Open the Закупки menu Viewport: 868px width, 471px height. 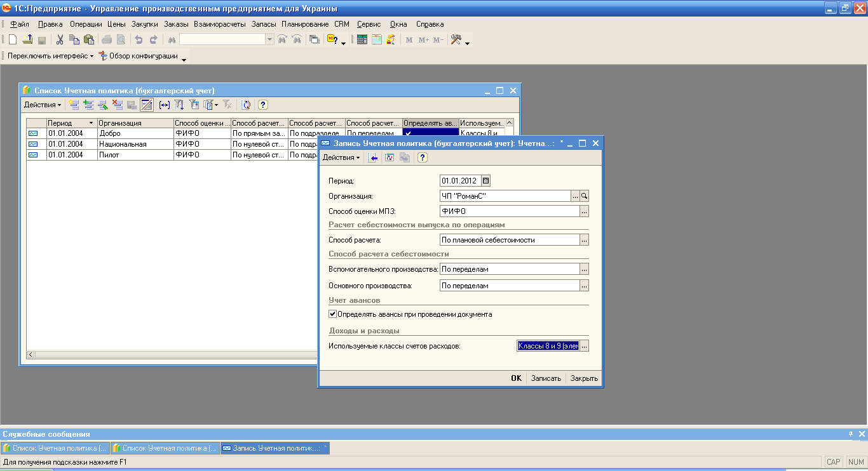(144, 24)
